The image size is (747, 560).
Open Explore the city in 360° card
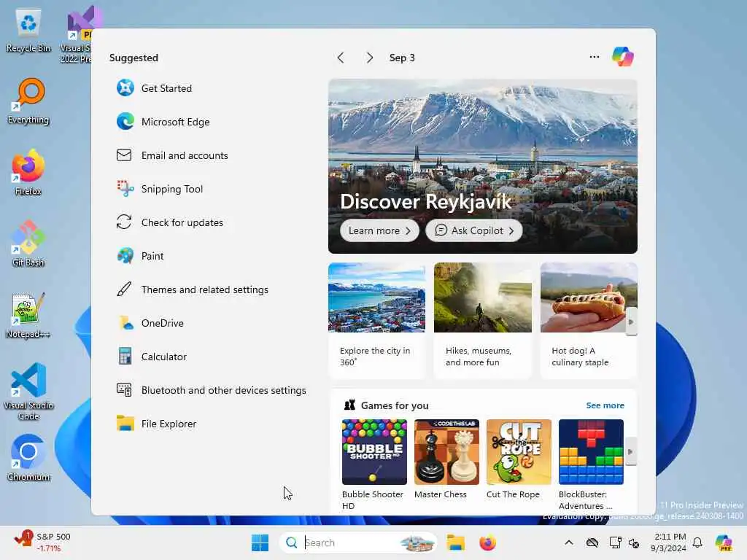coord(377,321)
